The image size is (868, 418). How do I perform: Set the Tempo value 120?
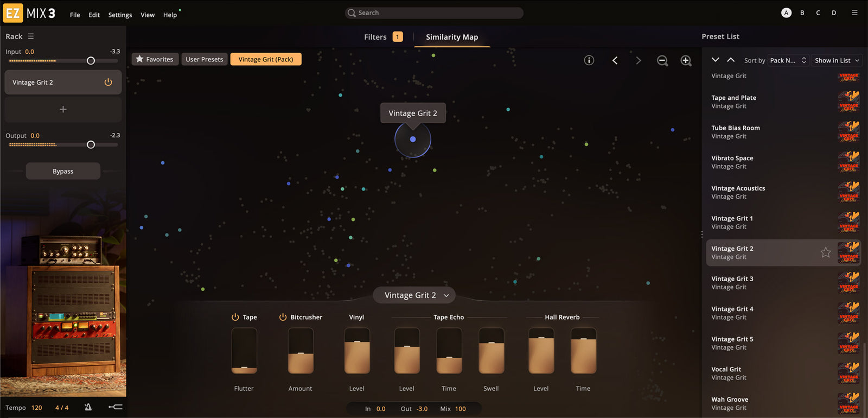point(36,408)
